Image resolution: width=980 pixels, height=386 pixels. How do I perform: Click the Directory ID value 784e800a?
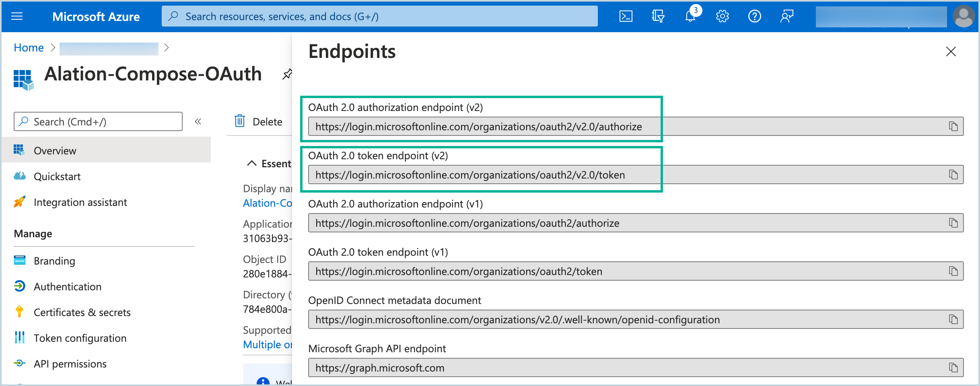click(x=267, y=309)
